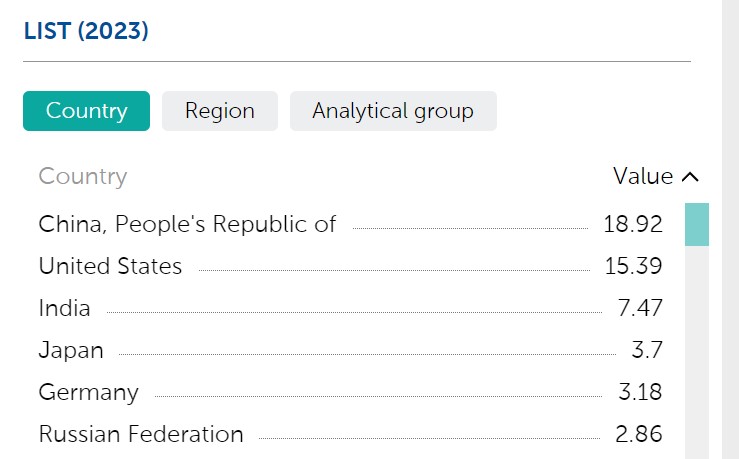Sort list by Value column header

(x=643, y=176)
